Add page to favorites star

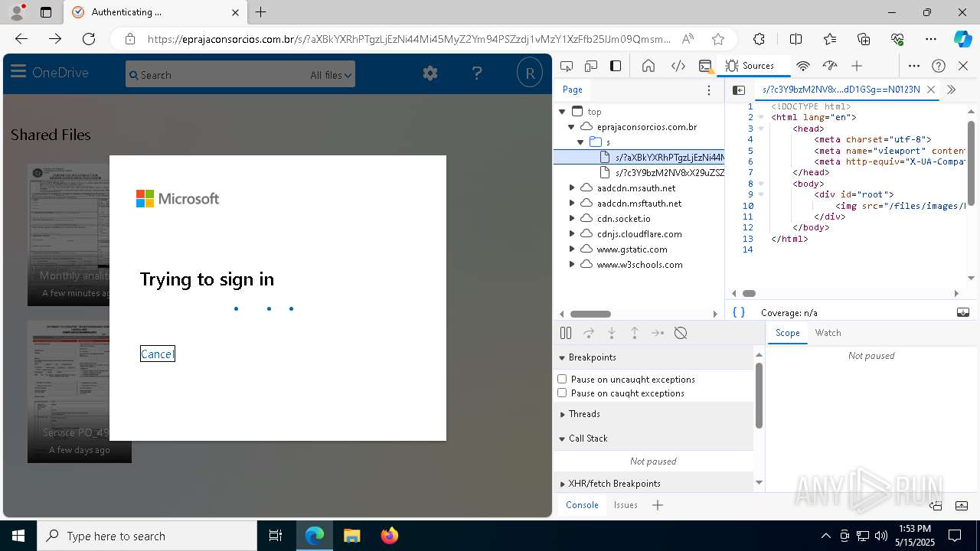(717, 39)
